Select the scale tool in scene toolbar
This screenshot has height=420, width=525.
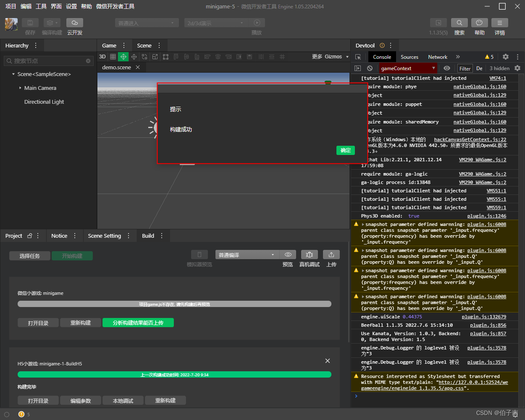pos(155,57)
